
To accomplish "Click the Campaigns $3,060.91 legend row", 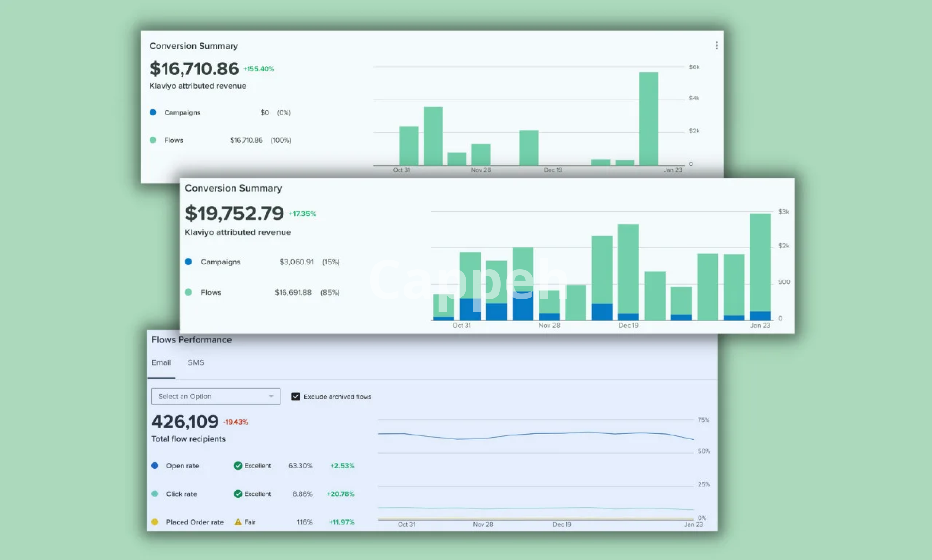I will pyautogui.click(x=262, y=262).
